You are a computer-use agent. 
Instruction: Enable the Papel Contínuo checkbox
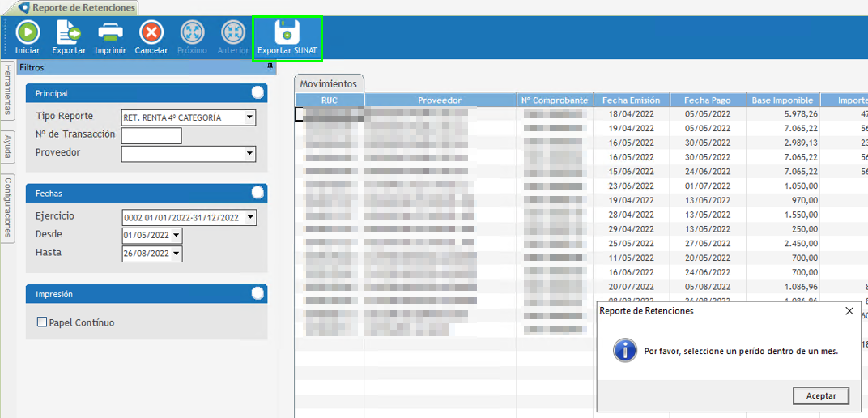pos(41,322)
